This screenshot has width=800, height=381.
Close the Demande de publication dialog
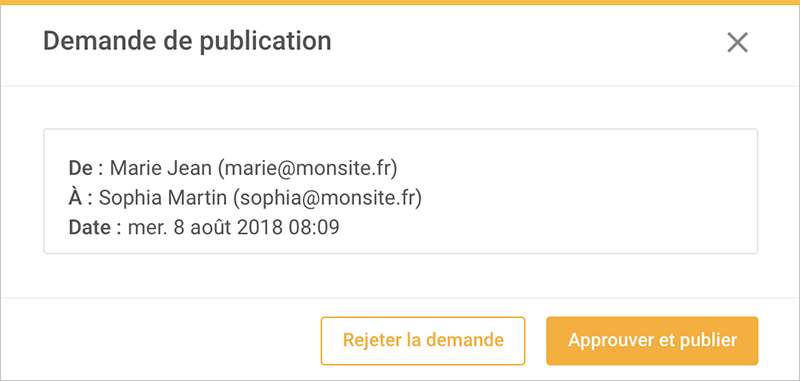pos(737,43)
